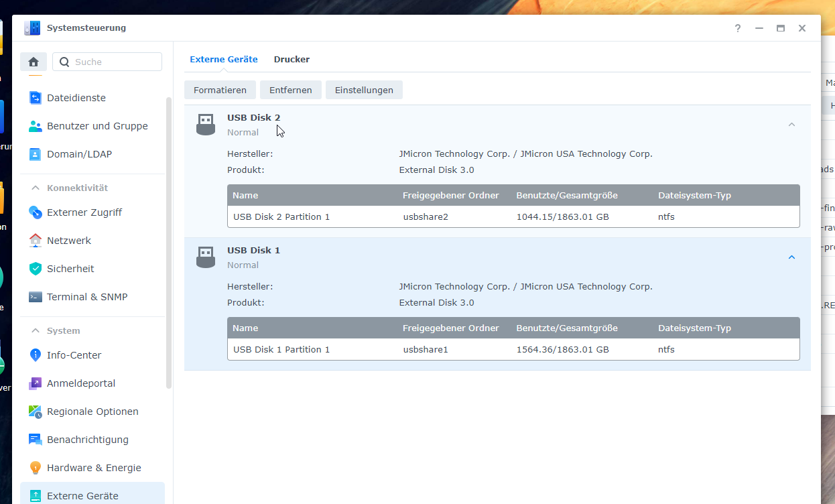
Task: Click USB Disk 2 Dateisystem-Typ column header
Action: [x=694, y=196]
